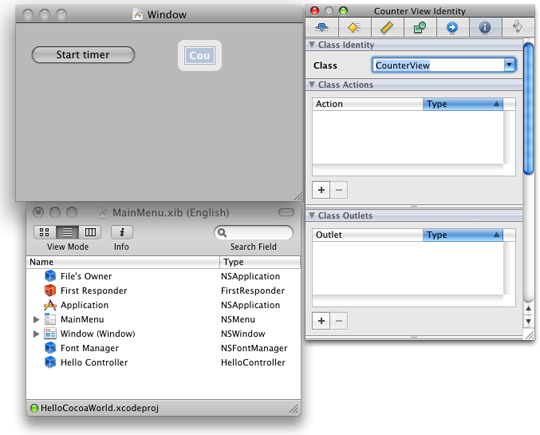Close the Counter View Identity inspector
Screen dimensions: 540x435
[x=314, y=11]
